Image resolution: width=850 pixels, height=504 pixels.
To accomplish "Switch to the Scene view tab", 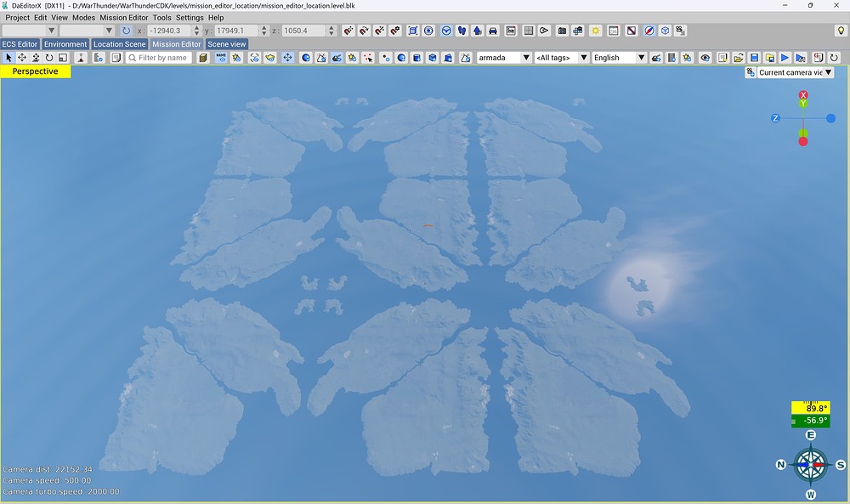I will click(227, 44).
